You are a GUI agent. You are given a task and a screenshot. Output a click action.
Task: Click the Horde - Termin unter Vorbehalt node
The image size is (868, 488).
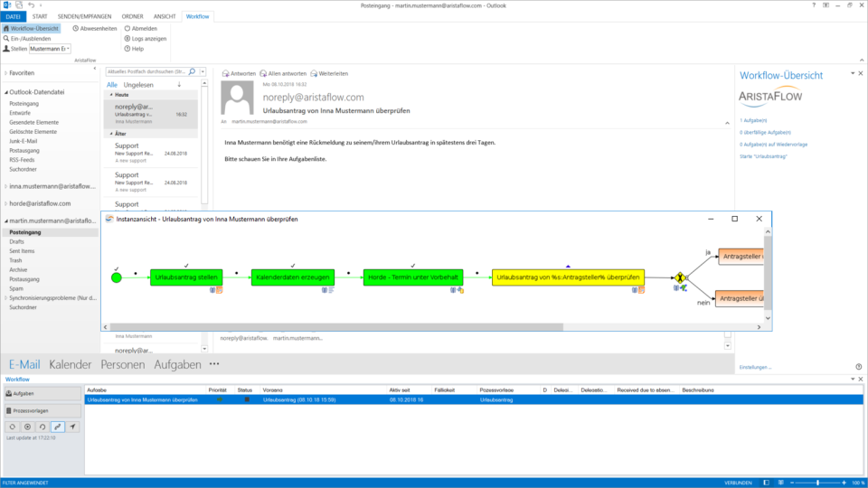(x=413, y=277)
